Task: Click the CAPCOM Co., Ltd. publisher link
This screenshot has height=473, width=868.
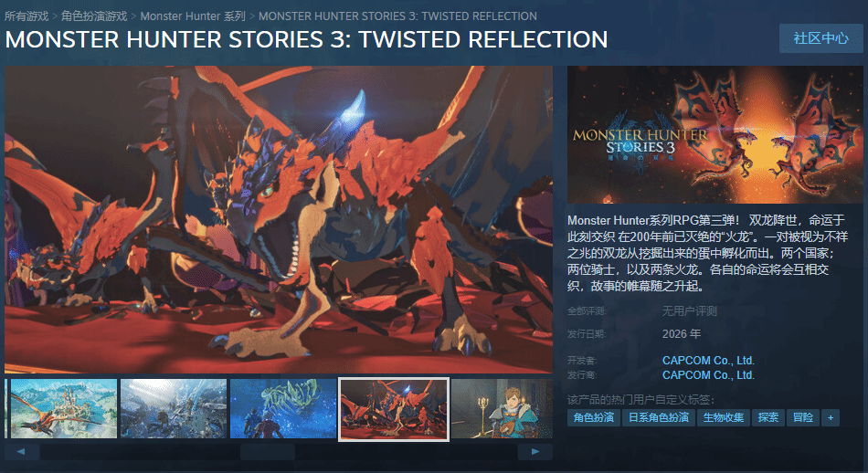Action: point(708,375)
